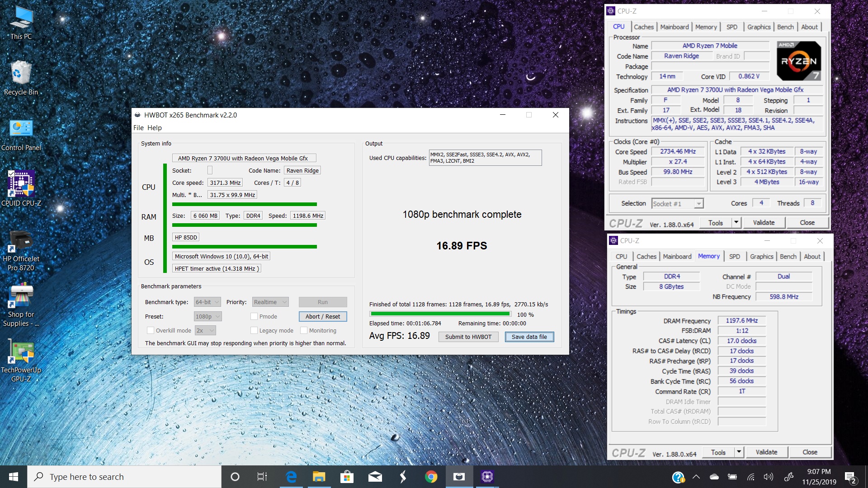Switch to About tab in upper CPU-Z
The width and height of the screenshot is (868, 488).
coord(809,27)
